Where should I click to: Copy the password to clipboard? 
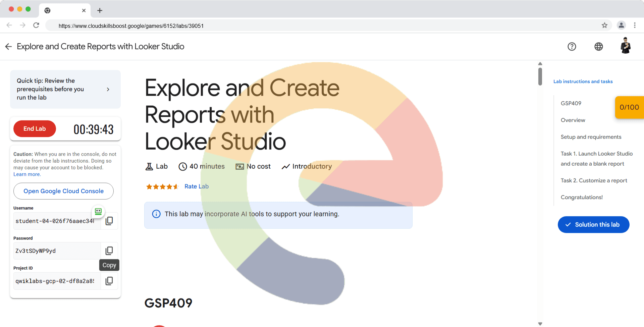[x=109, y=251]
